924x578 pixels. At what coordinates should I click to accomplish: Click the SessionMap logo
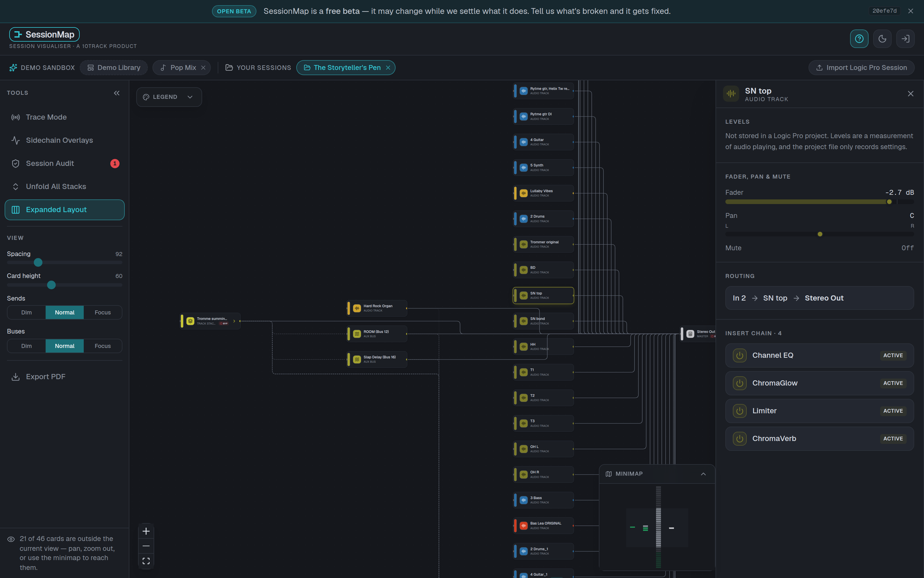coord(44,34)
